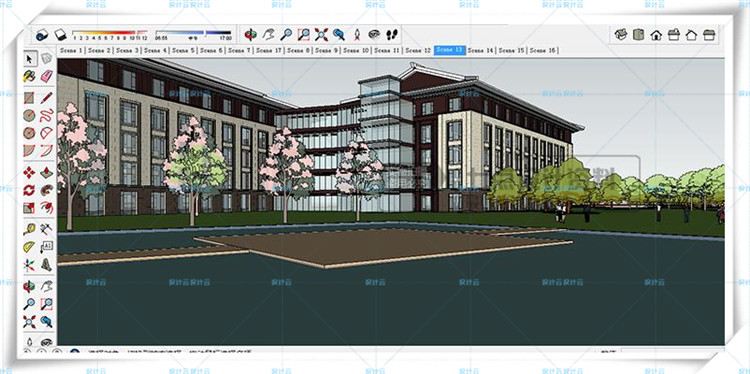Open the Scene 14 tab
Screen dimensions: 750x374
point(481,50)
